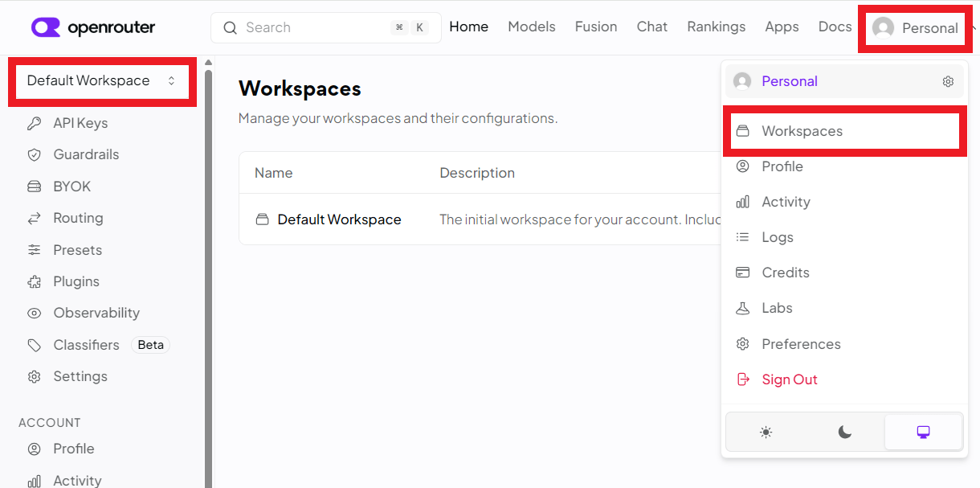Click the Credits card icon in the menu
The width and height of the screenshot is (980, 488).
tap(743, 273)
